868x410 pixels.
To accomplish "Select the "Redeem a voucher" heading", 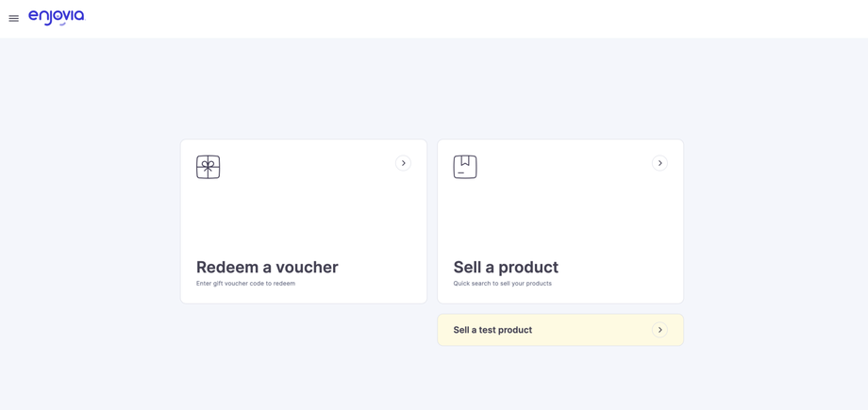I will (x=267, y=267).
